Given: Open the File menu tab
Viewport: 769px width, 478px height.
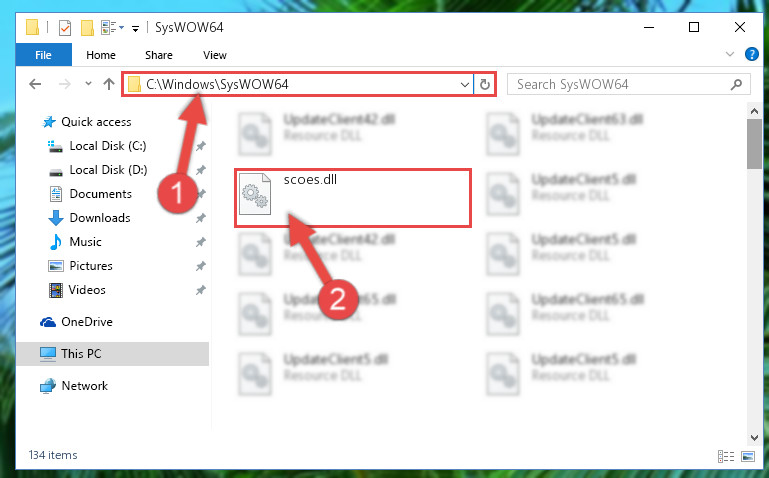Looking at the screenshot, I should pyautogui.click(x=44, y=55).
